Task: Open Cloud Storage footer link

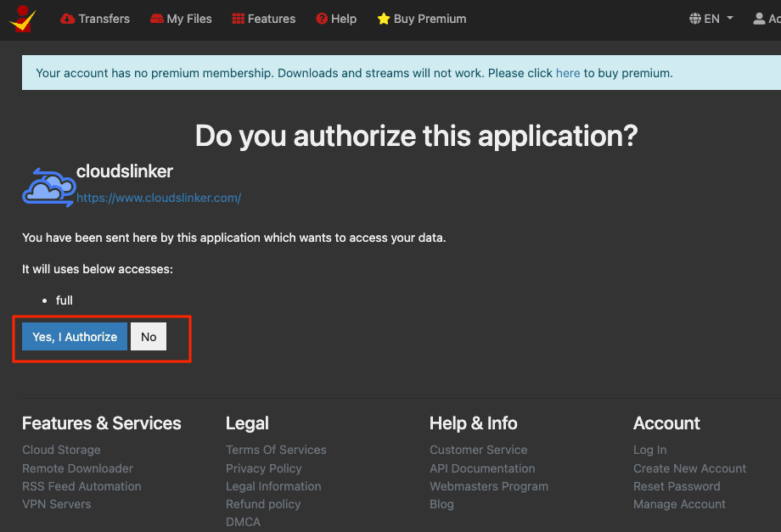Action: 61,450
